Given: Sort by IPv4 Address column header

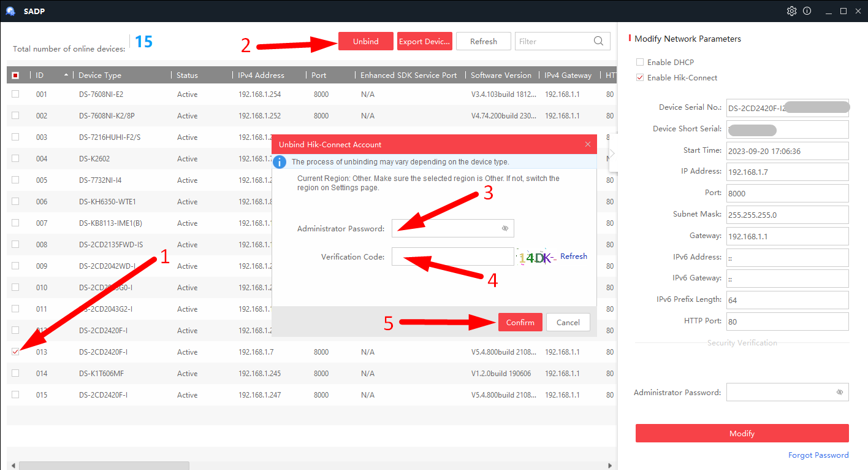Looking at the screenshot, I should pos(261,75).
